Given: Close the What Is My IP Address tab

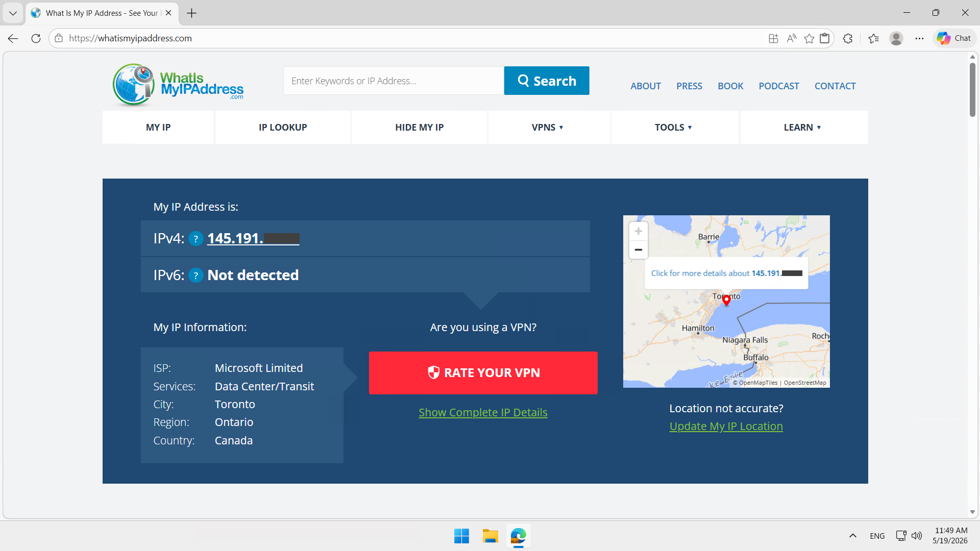Looking at the screenshot, I should (168, 13).
